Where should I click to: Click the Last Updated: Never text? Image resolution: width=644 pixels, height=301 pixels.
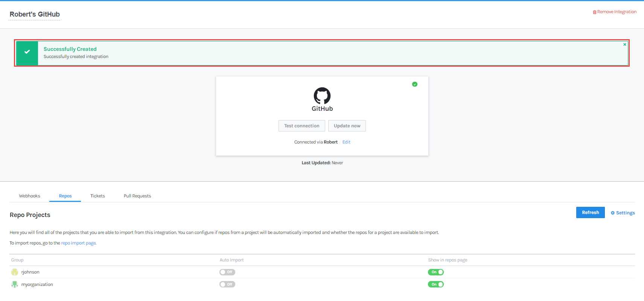322,163
